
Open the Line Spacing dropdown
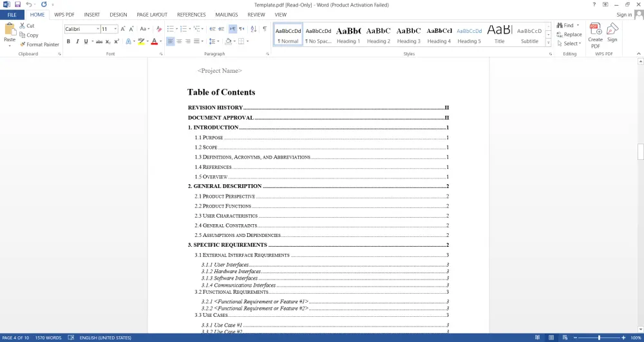point(214,41)
